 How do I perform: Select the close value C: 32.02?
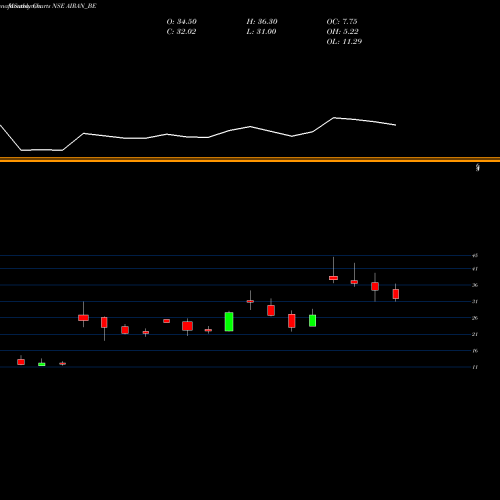click(181, 32)
